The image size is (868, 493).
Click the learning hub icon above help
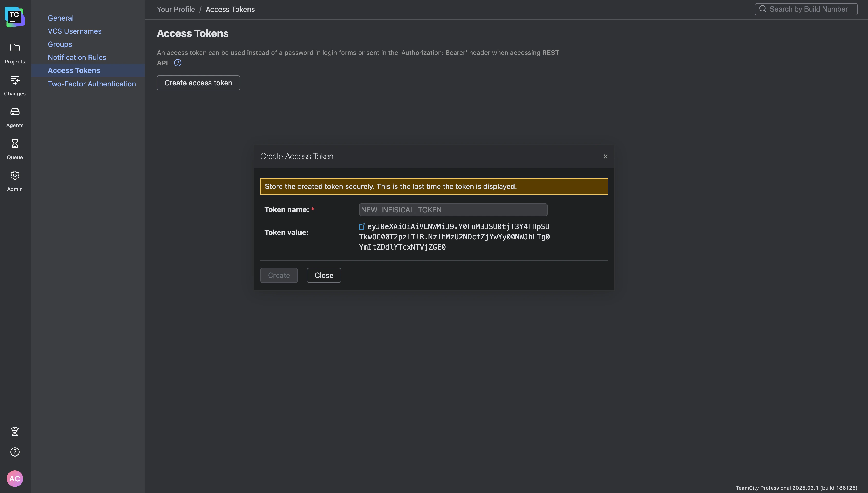(15, 431)
